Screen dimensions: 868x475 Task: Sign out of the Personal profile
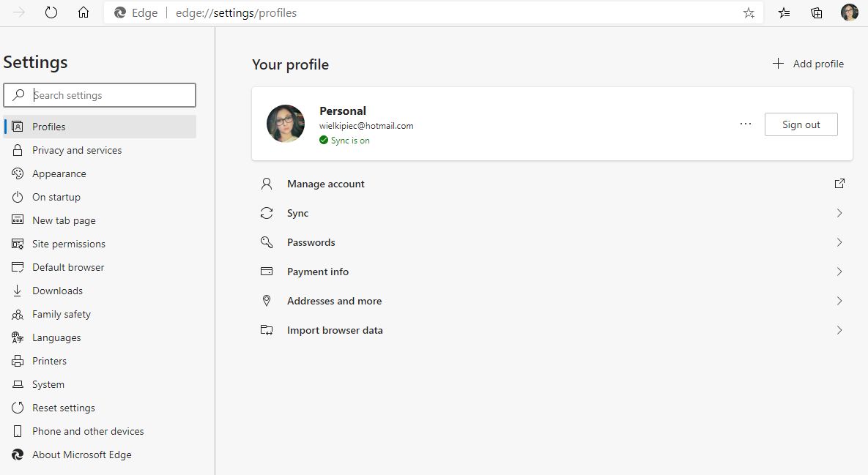[801, 124]
